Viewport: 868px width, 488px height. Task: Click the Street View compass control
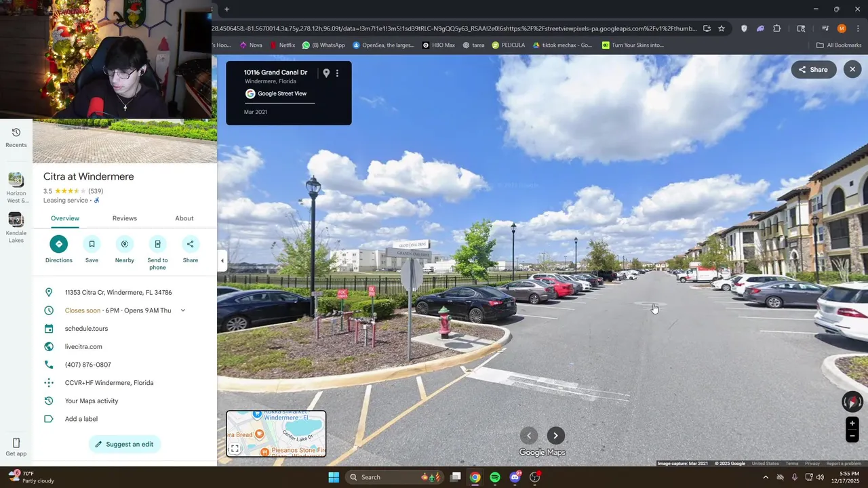tap(852, 402)
